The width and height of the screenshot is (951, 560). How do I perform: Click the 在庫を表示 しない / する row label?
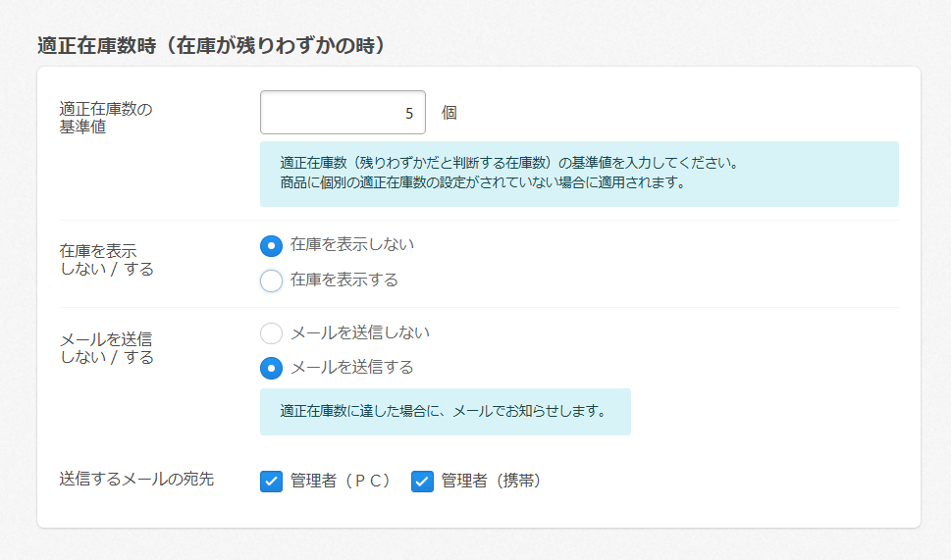[x=106, y=260]
